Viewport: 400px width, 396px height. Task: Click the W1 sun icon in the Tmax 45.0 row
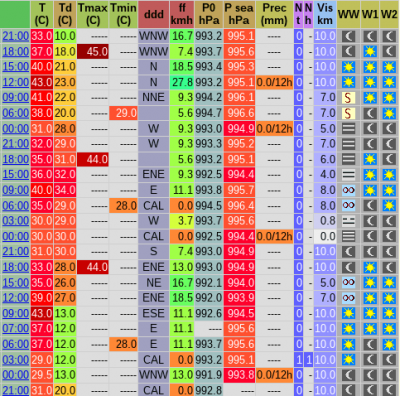(x=370, y=51)
